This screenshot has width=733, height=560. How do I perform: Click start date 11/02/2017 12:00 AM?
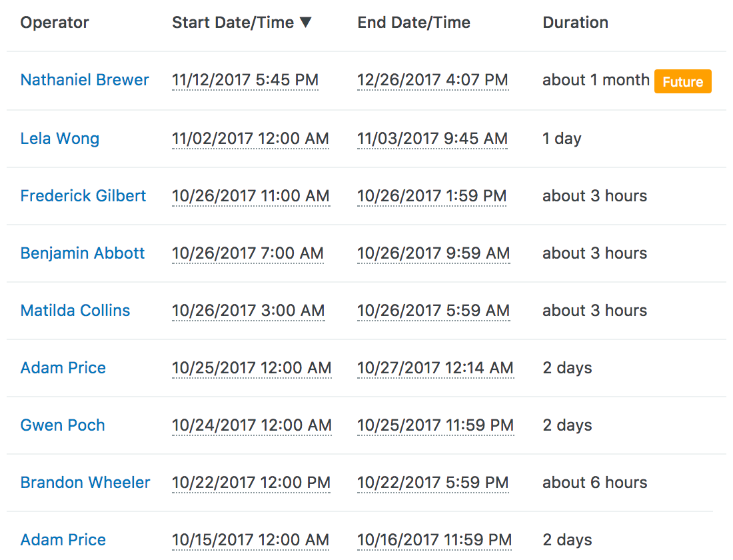[x=251, y=139]
